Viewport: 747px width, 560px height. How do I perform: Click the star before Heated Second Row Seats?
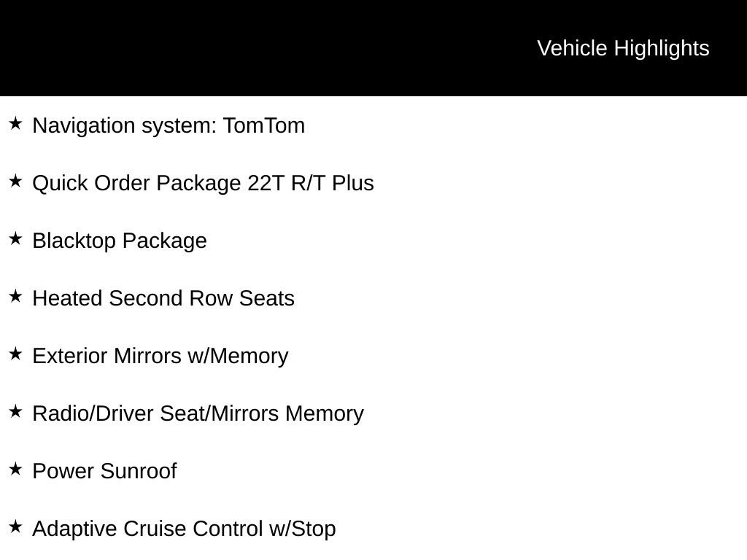[15, 296]
